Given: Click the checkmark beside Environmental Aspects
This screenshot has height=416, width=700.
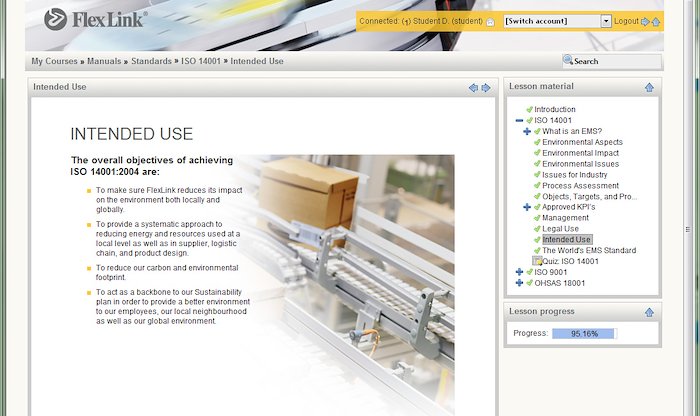Looking at the screenshot, I should pos(537,142).
